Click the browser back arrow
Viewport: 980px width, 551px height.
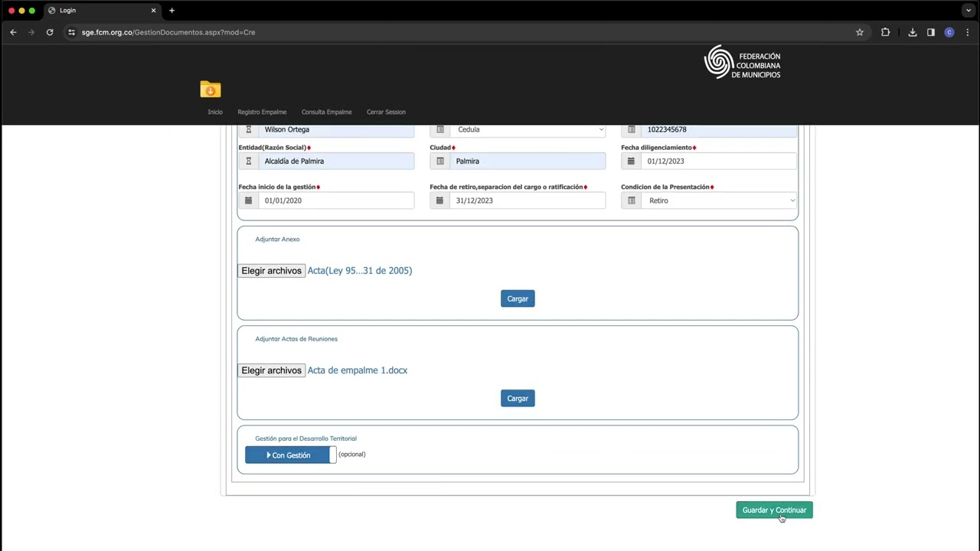pyautogui.click(x=13, y=32)
